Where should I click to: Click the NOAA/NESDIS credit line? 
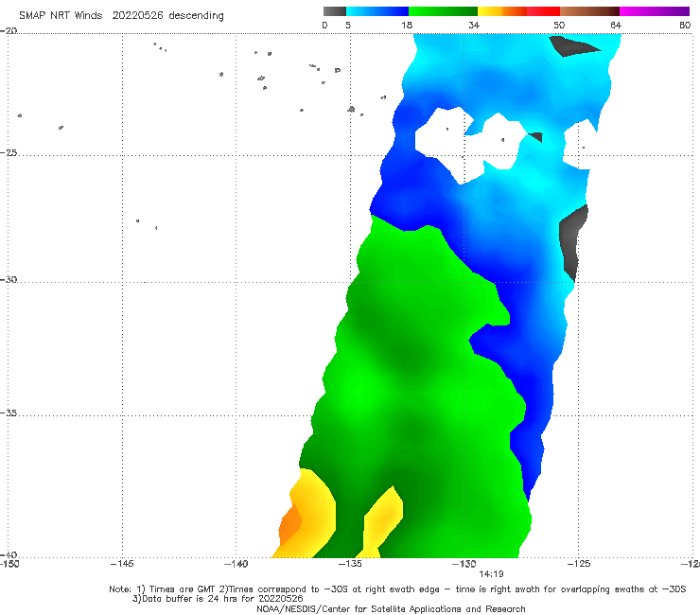[x=391, y=608]
